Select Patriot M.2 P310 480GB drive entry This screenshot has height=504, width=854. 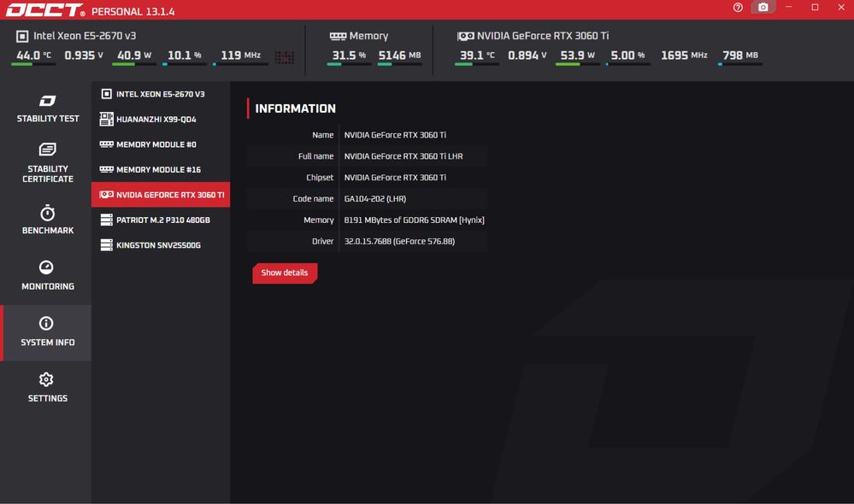click(x=161, y=220)
